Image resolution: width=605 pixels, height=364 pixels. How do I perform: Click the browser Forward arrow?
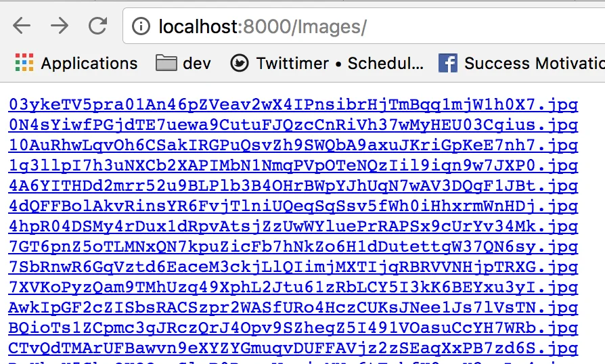[60, 26]
